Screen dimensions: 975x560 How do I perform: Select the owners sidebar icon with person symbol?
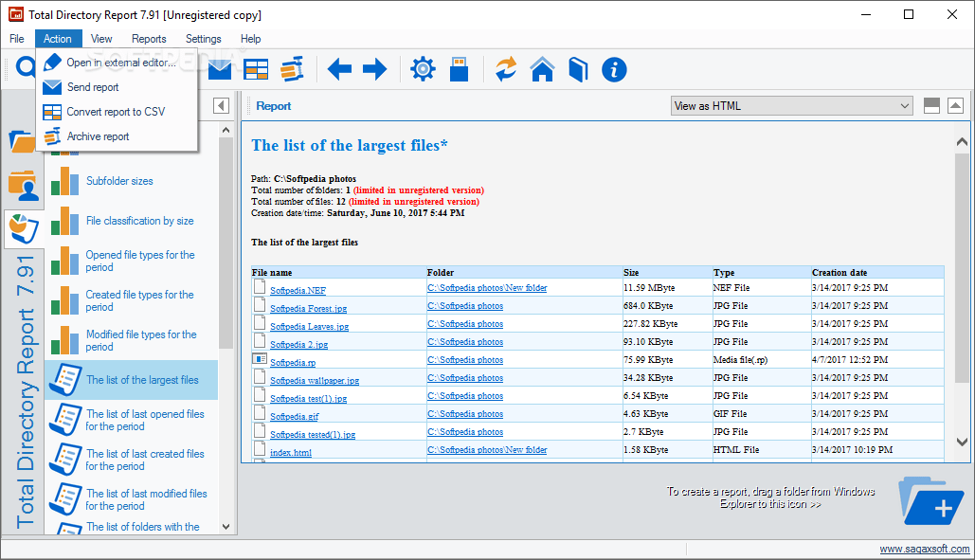pyautogui.click(x=23, y=185)
